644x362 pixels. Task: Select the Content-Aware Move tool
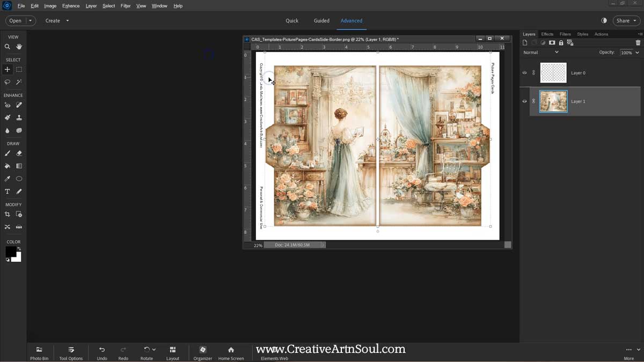[x=8, y=227]
